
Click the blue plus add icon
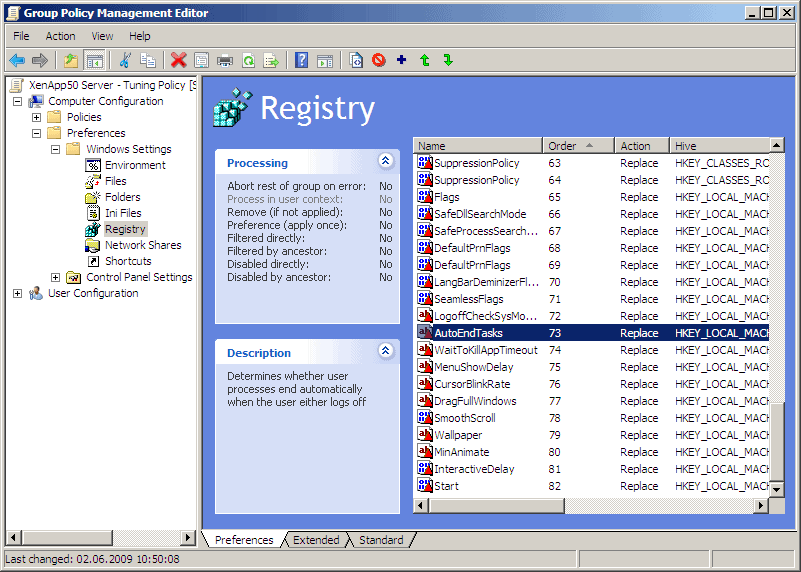[402, 61]
